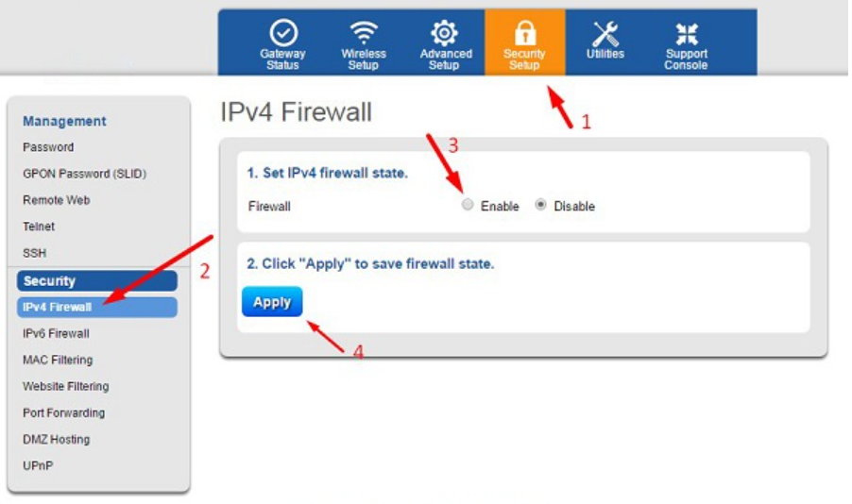Open DMZ Hosting settings
Screen dimensions: 852x504
[x=56, y=440]
